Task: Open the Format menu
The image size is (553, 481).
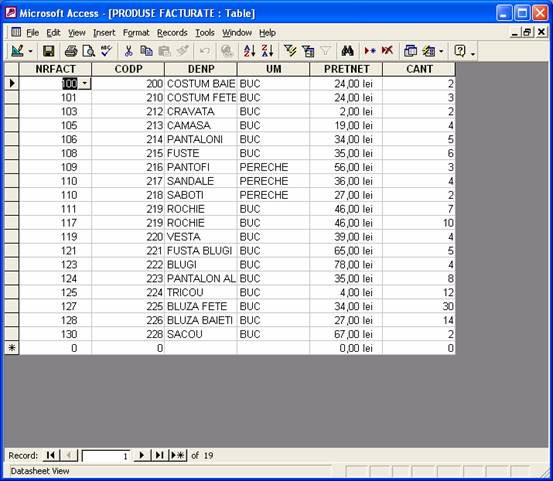Action: [136, 33]
